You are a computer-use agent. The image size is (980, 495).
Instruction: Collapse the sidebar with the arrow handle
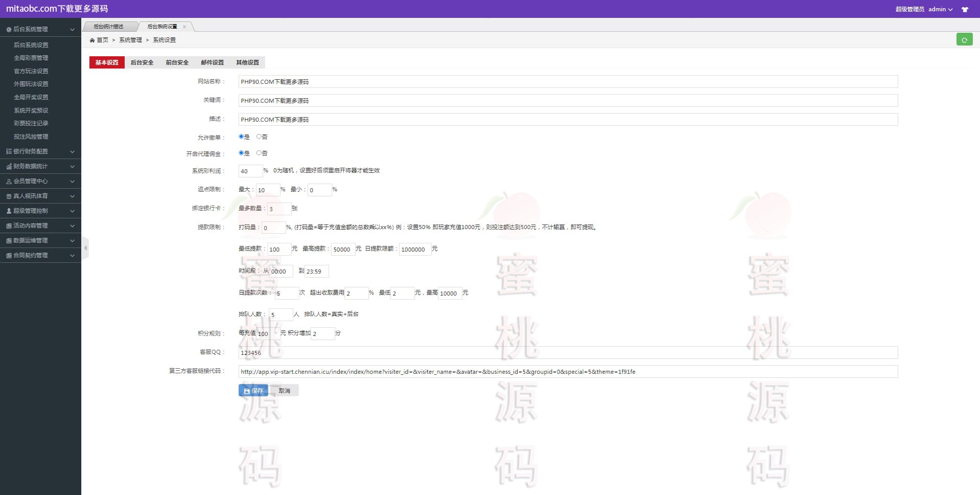(x=85, y=248)
